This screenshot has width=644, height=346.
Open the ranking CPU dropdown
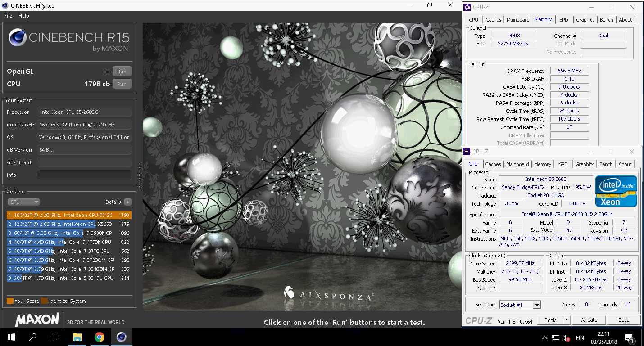[24, 202]
